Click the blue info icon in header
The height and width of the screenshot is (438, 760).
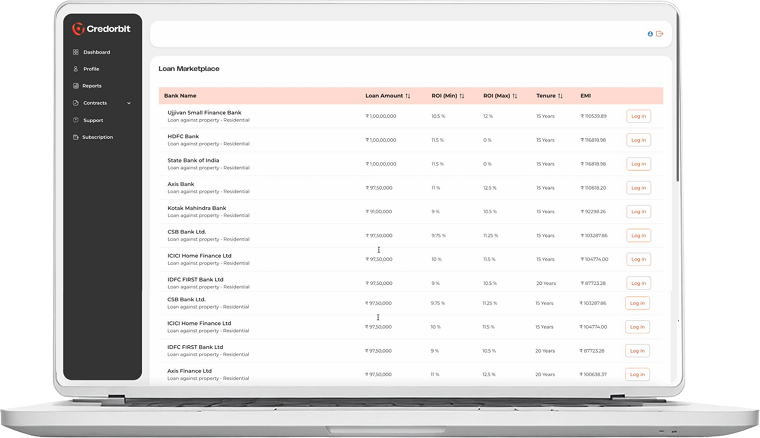pos(650,34)
